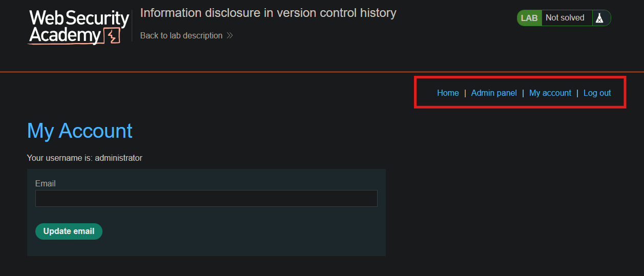Click the Update email button
644x276 pixels.
pyautogui.click(x=69, y=231)
